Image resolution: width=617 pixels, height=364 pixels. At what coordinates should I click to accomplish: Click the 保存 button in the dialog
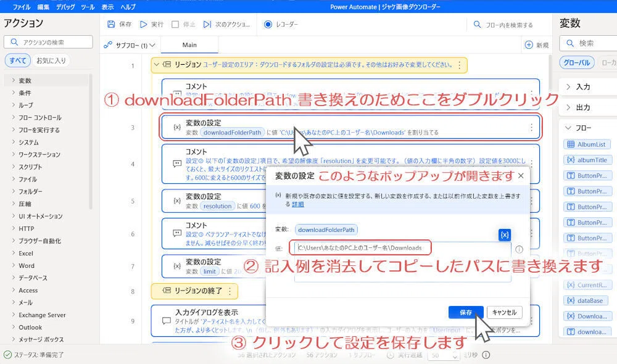tap(466, 312)
